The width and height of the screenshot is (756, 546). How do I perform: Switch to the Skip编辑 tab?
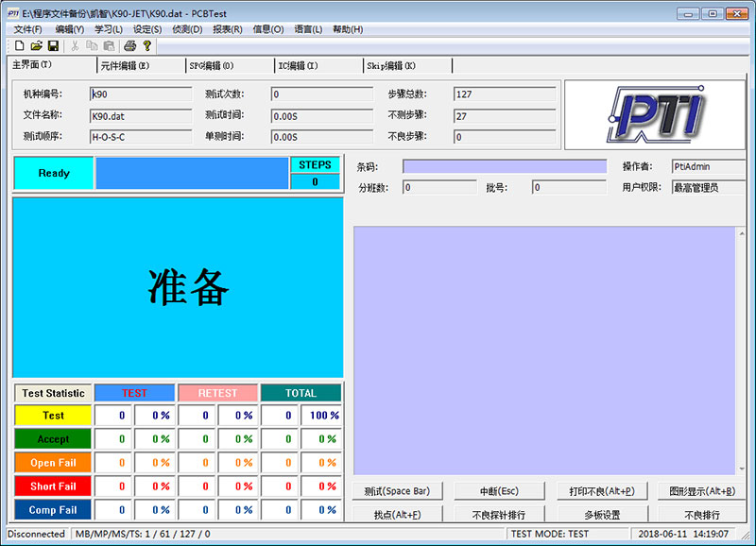point(390,66)
